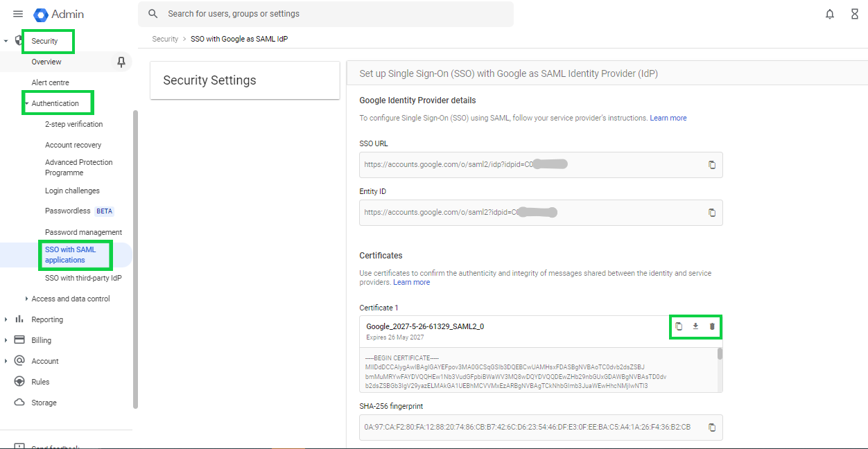Download Certificate 1
The height and width of the screenshot is (449, 868).
695,326
